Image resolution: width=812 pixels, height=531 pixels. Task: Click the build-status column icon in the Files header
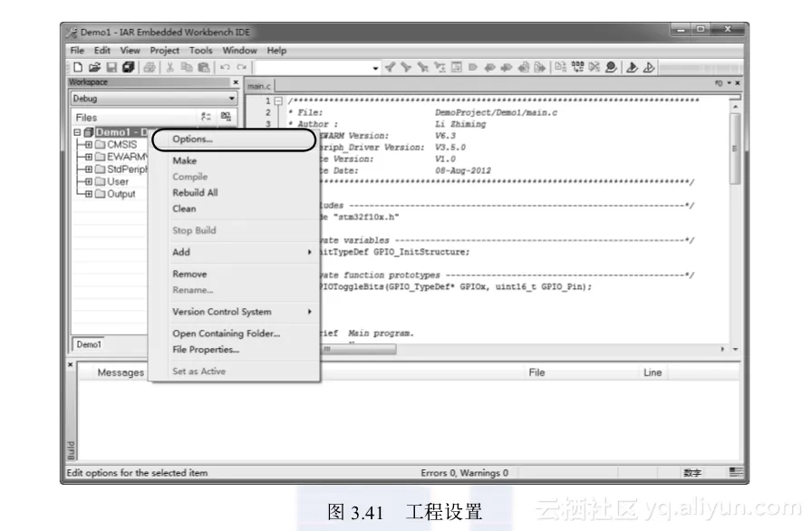click(x=206, y=117)
